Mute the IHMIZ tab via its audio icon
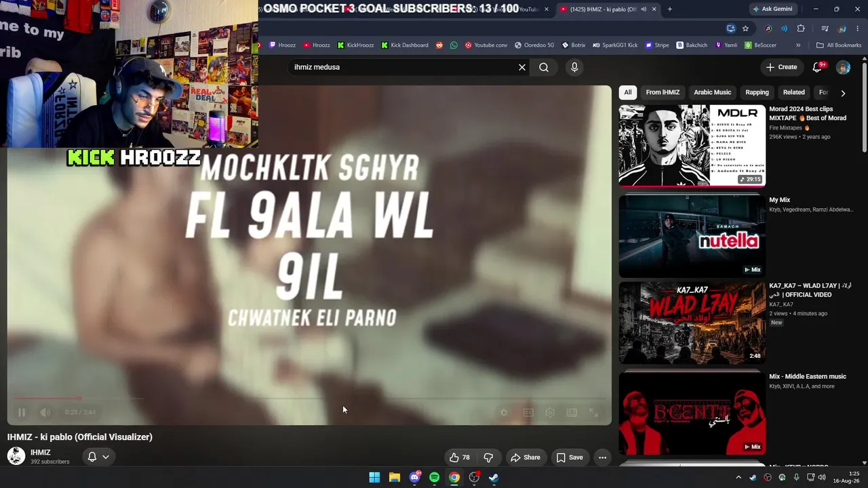 (644, 9)
